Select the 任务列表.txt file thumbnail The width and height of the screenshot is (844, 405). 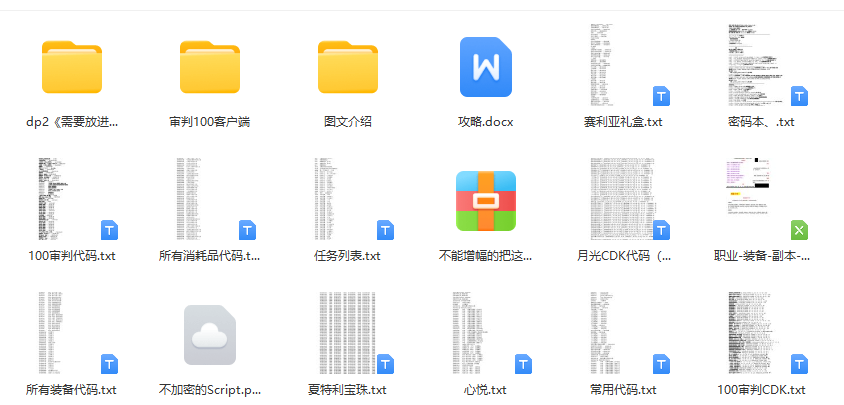[x=348, y=200]
